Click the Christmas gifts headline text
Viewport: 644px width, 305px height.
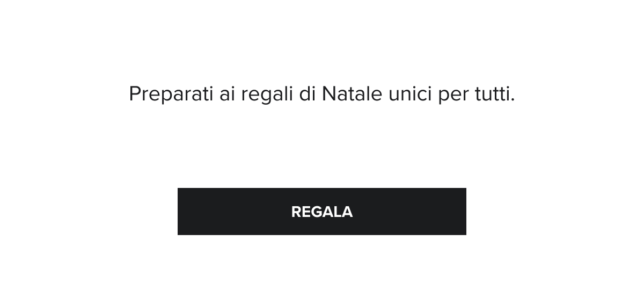tap(321, 95)
